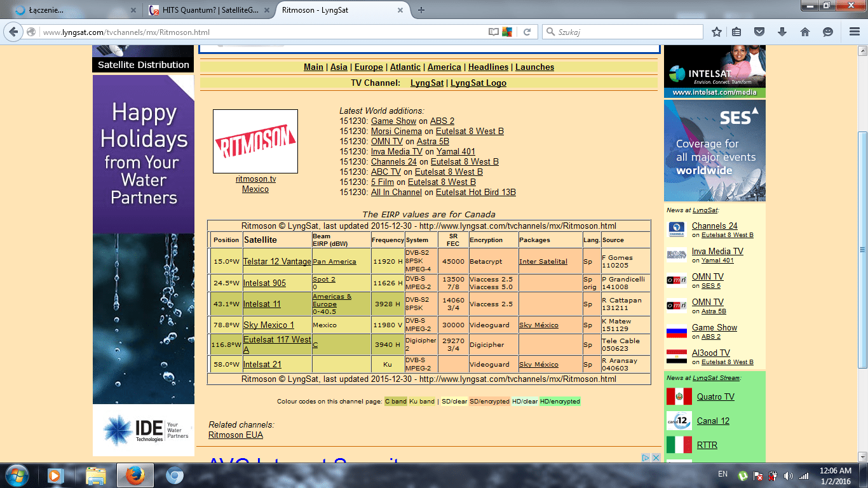Click the colorful AVG icon in address bar
Viewport: 868px width, 488px height.
tap(507, 32)
